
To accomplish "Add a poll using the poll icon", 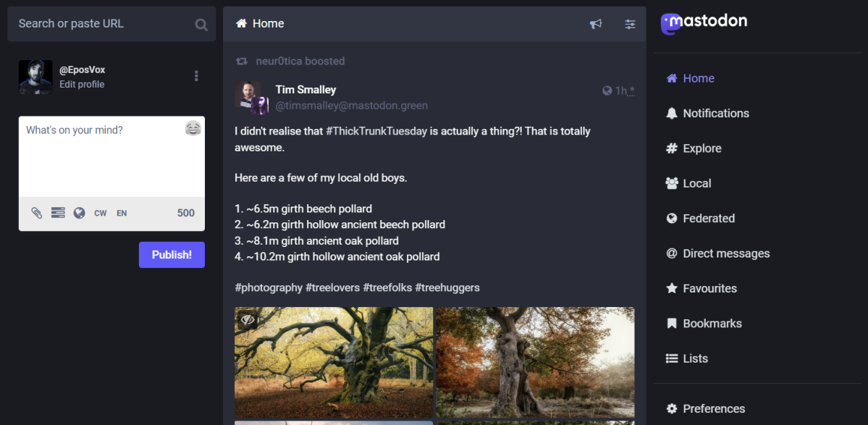I will 58,213.
